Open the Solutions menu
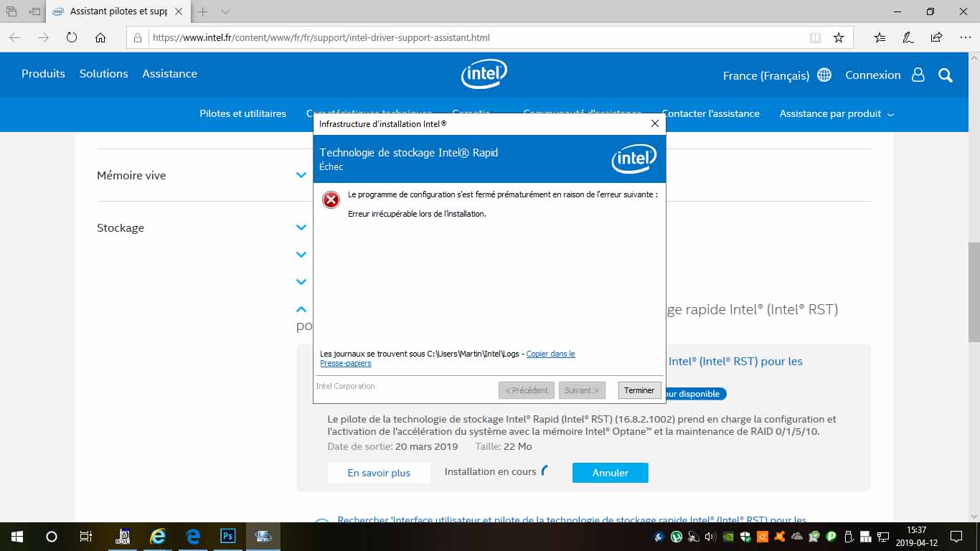Image resolution: width=980 pixels, height=551 pixels. tap(103, 74)
